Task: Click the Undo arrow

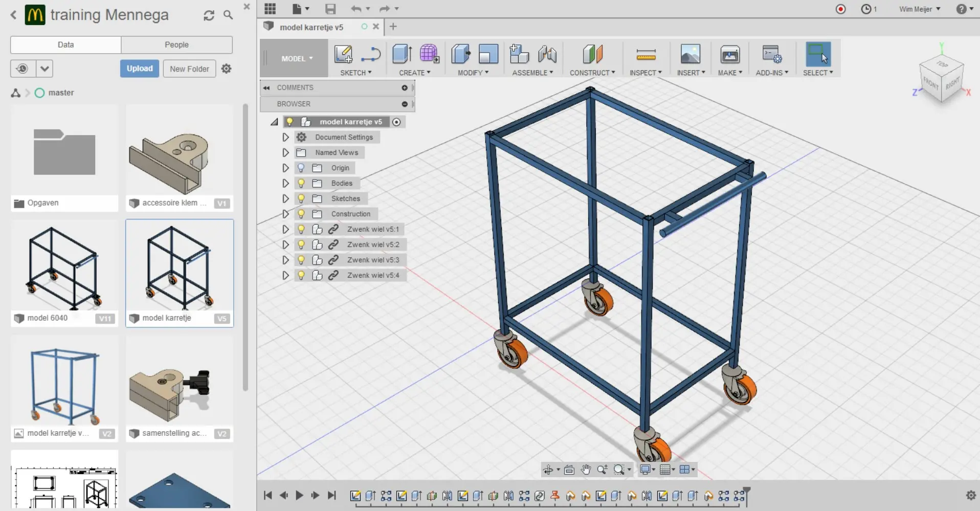Action: [x=356, y=9]
